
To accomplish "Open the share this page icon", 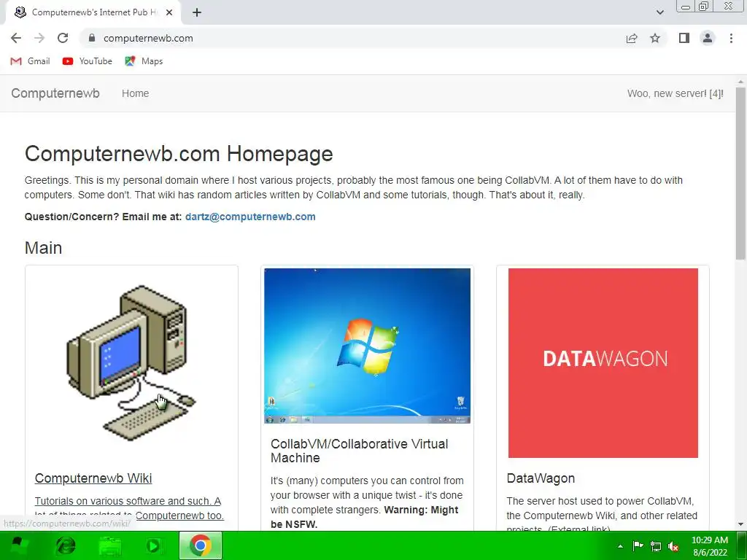I will tap(632, 38).
